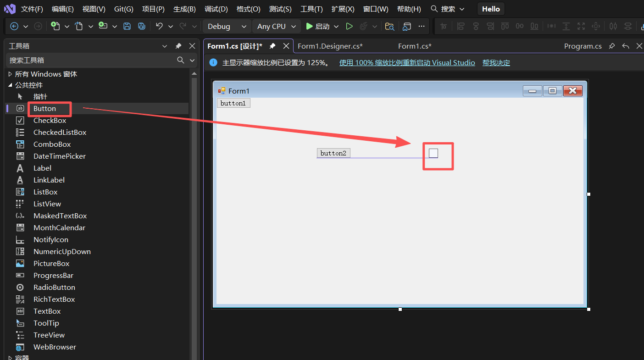Screen dimensions: 644x360
Task: Open the toolbar overflow ellipsis
Action: click(x=422, y=27)
